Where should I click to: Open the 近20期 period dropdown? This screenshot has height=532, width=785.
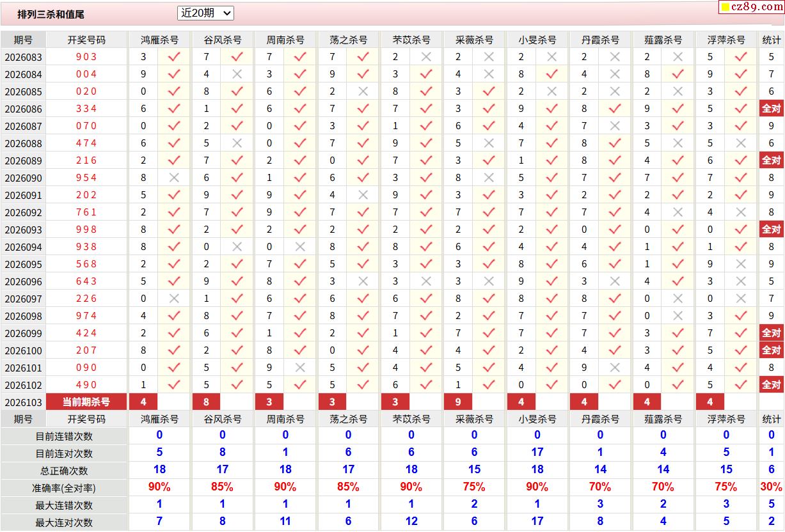click(x=205, y=13)
